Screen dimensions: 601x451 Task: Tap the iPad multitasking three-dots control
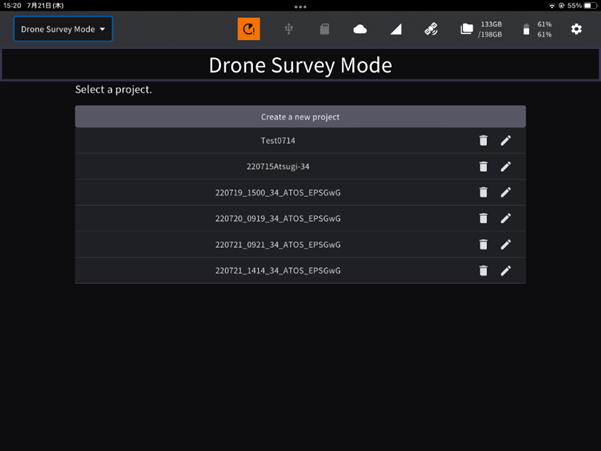pyautogui.click(x=300, y=7)
